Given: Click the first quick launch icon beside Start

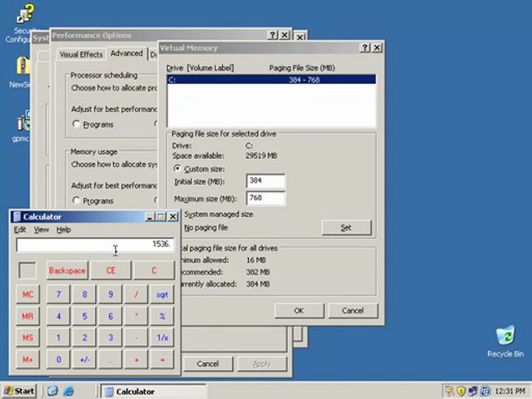Looking at the screenshot, I should pyautogui.click(x=53, y=391).
